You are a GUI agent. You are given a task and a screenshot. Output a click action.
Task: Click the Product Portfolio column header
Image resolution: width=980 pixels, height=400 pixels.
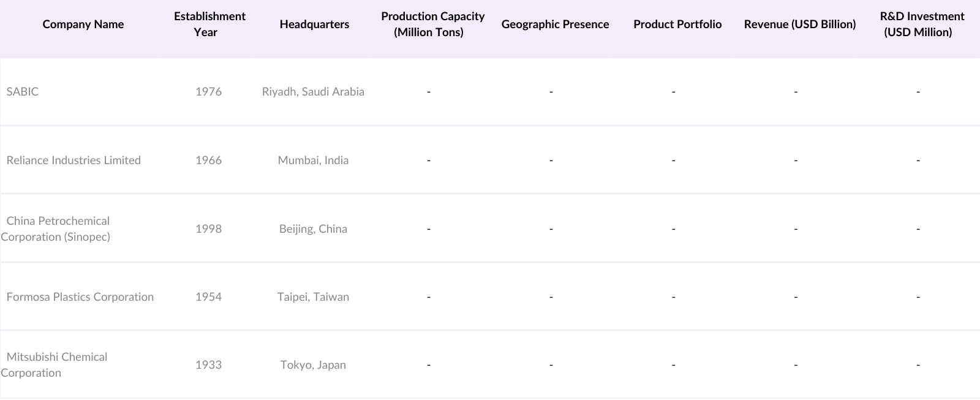coord(677,25)
